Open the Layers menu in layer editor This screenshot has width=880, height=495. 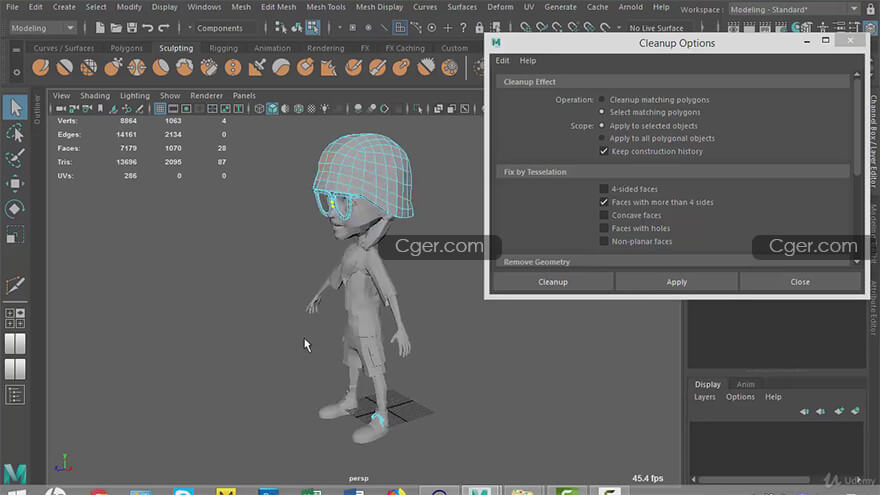click(x=704, y=397)
